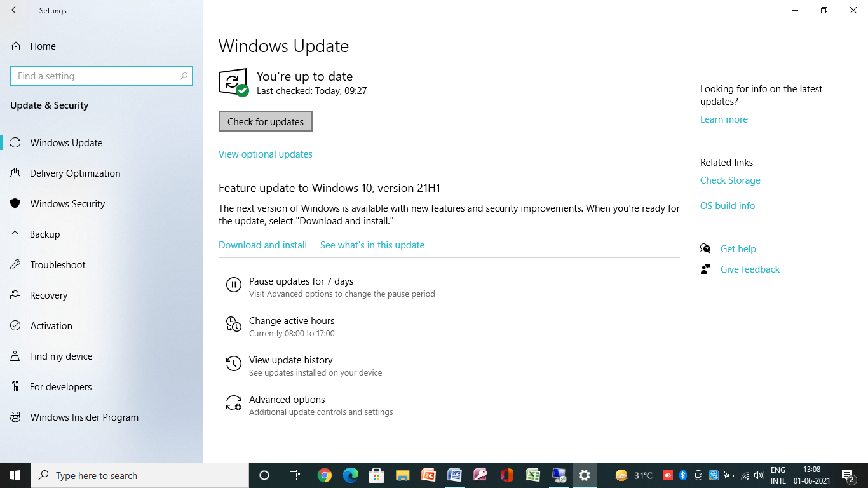Screen dimensions: 868x488
Task: Open weather 31°C widget in taskbar
Action: tap(634, 475)
